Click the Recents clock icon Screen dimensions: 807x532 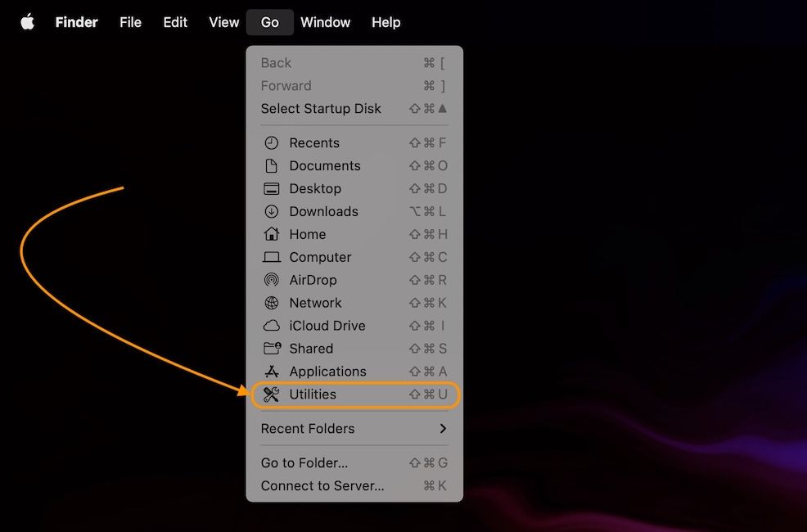(x=272, y=143)
